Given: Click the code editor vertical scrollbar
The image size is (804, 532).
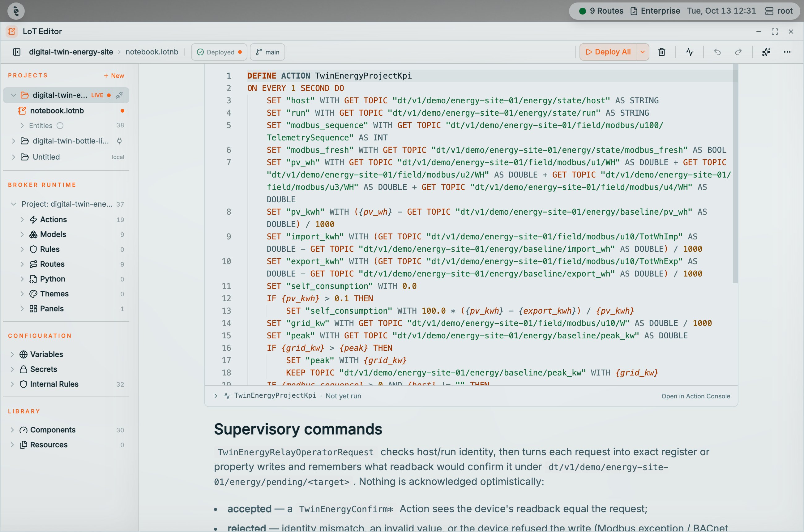Looking at the screenshot, I should click(x=735, y=174).
